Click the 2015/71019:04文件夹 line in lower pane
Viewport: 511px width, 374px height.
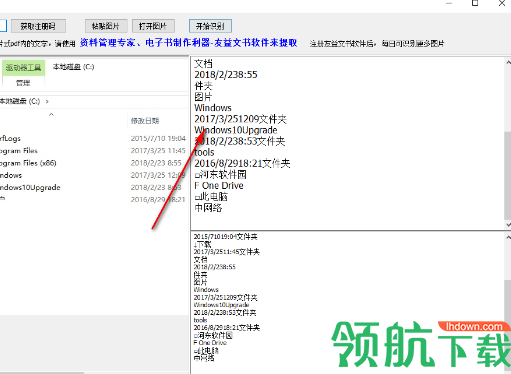coord(225,237)
